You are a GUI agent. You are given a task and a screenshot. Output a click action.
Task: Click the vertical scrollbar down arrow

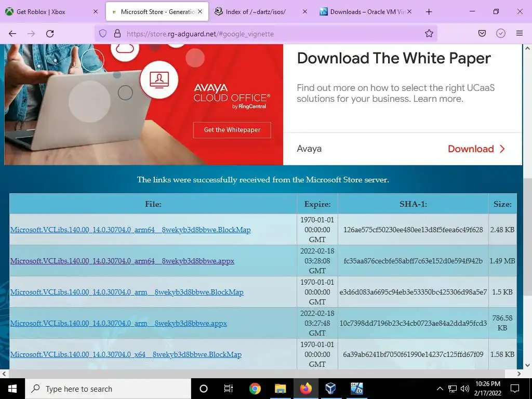tap(528, 365)
